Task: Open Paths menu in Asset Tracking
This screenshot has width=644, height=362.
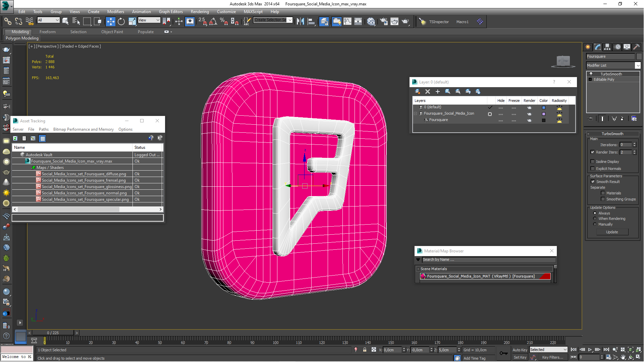Action: 44,129
